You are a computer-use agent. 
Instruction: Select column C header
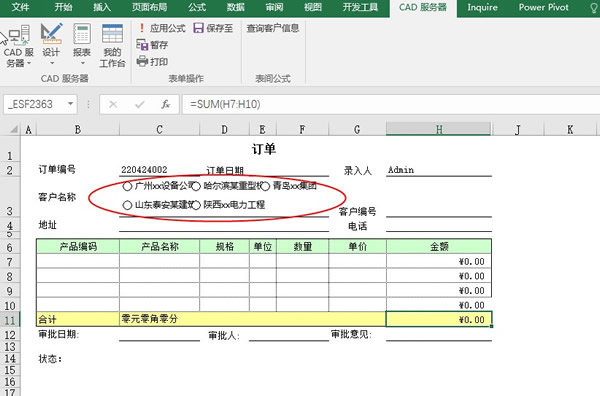159,130
